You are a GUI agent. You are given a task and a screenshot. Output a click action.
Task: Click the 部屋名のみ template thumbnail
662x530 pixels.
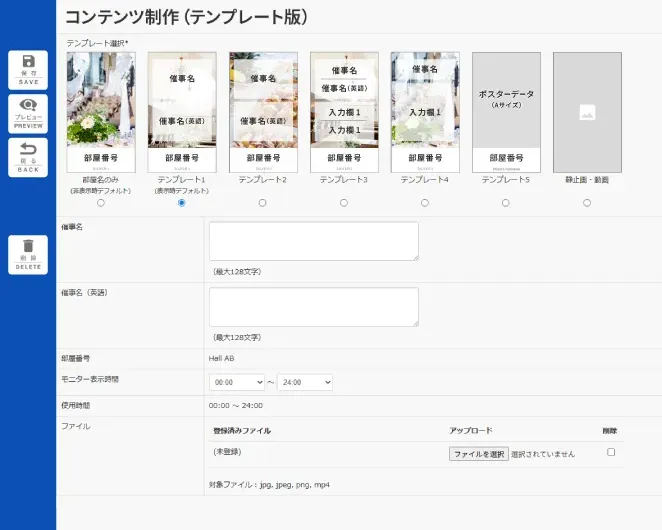[x=101, y=110]
